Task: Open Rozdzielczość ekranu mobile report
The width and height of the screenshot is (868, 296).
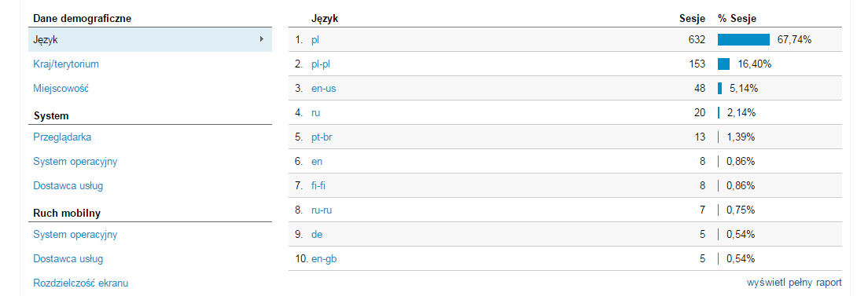Action: 81,283
